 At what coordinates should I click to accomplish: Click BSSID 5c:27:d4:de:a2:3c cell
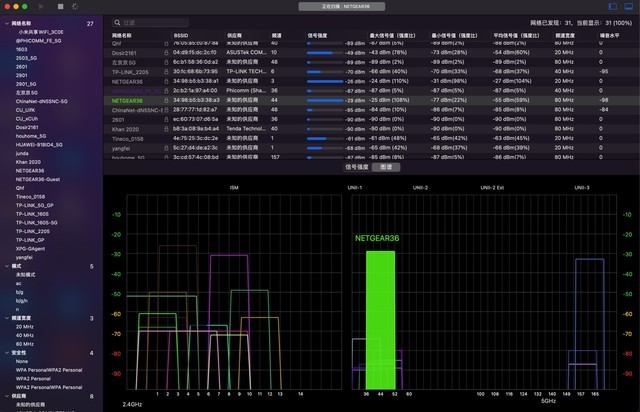[196, 148]
